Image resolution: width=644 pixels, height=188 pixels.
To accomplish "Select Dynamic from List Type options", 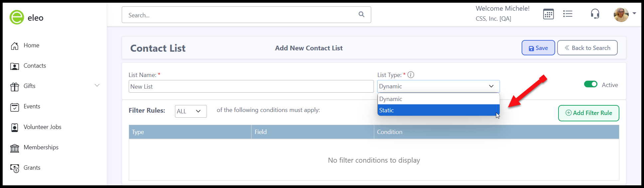I will pos(438,99).
